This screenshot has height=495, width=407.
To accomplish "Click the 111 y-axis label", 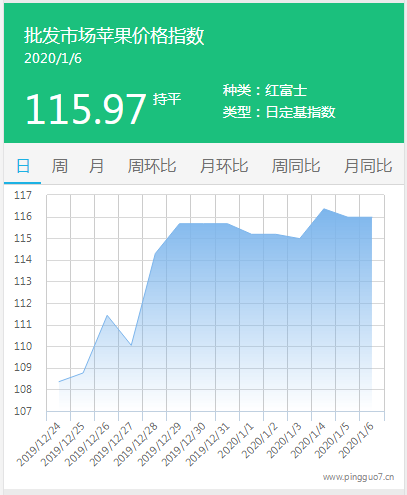I will (23, 325).
